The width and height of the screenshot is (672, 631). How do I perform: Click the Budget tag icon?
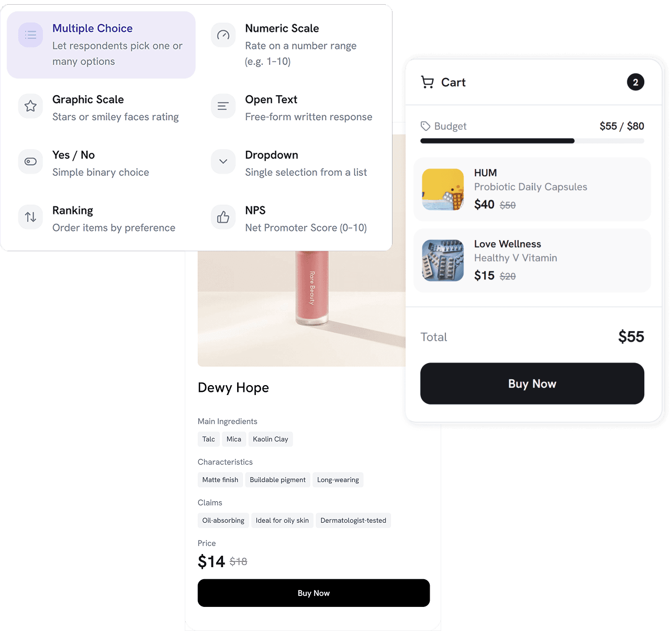pos(425,126)
